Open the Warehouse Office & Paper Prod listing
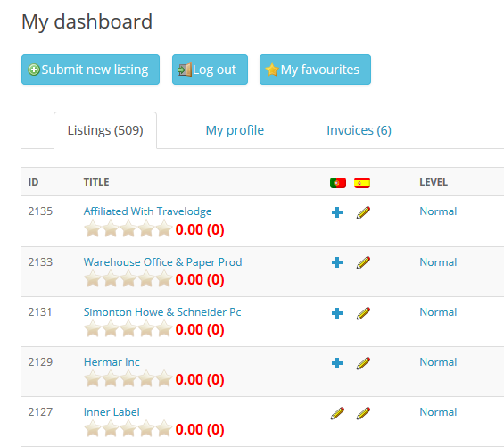Image resolution: width=504 pixels, height=447 pixels. [x=162, y=261]
